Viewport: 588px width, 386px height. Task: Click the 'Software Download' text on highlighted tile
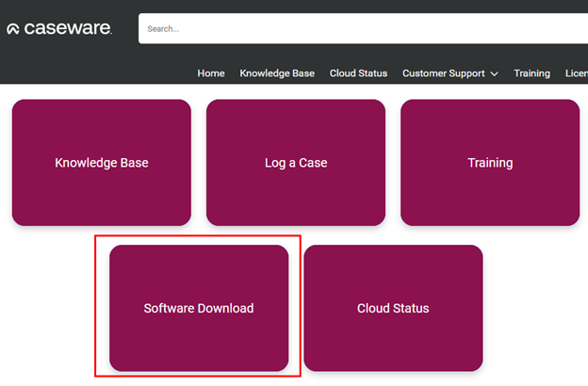pyautogui.click(x=199, y=308)
